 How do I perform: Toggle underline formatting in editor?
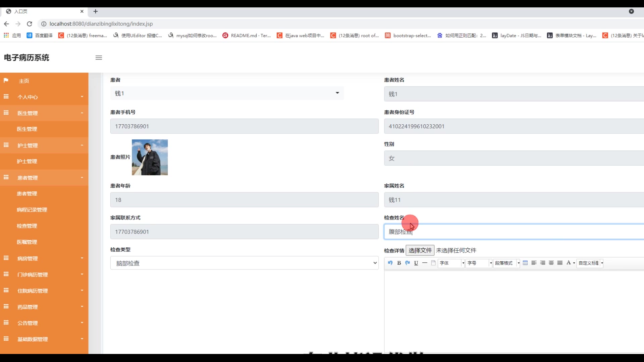coord(416,263)
